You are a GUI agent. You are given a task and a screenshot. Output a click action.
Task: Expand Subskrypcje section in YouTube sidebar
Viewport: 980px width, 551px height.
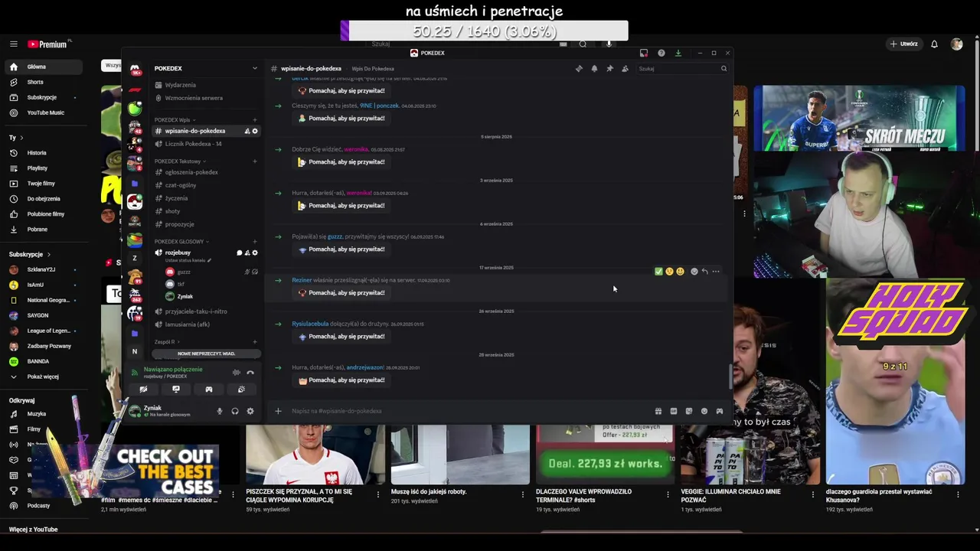(30, 254)
